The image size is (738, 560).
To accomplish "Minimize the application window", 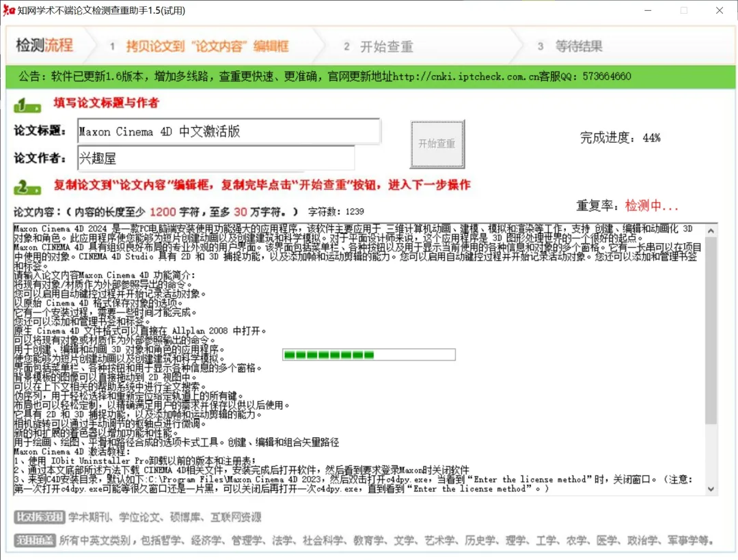I will (647, 10).
